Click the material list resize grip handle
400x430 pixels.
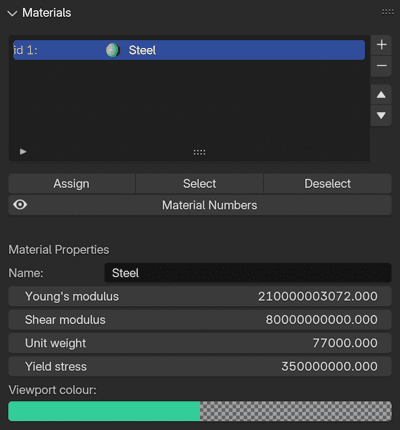(x=199, y=152)
